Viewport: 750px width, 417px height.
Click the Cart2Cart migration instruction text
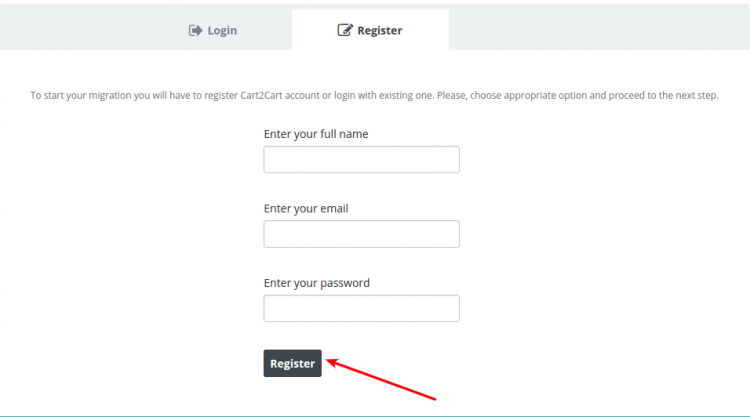[375, 95]
